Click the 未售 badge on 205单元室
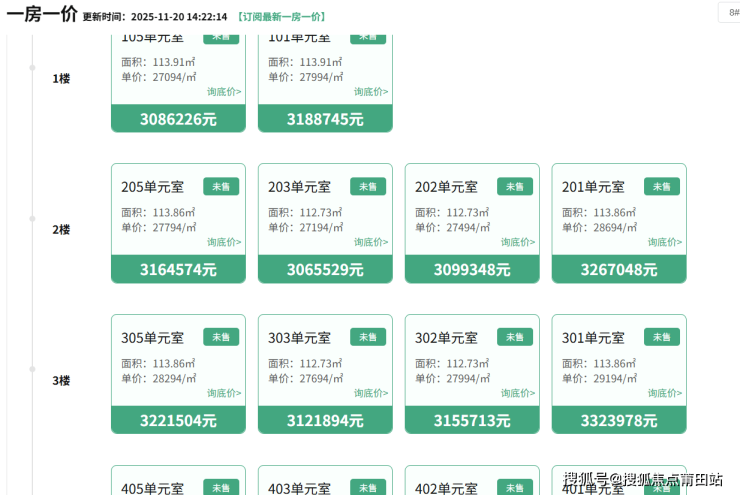740x495 pixels. (x=221, y=186)
